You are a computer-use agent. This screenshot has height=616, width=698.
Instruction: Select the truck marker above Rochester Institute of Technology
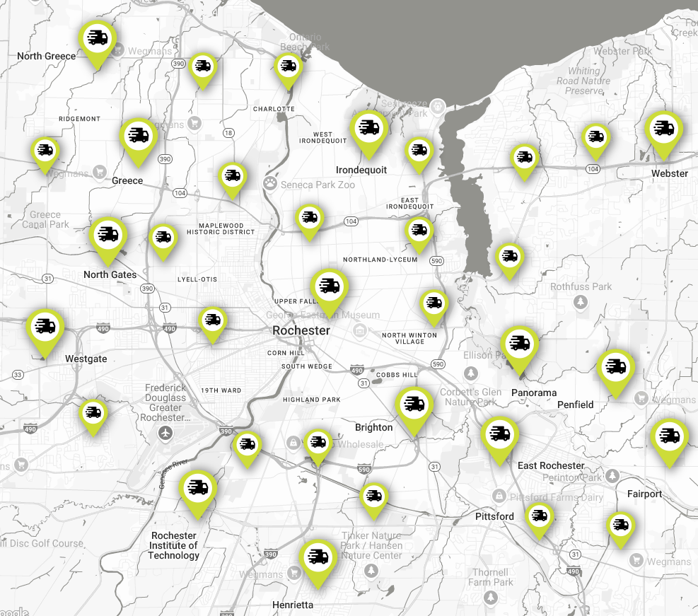(198, 489)
